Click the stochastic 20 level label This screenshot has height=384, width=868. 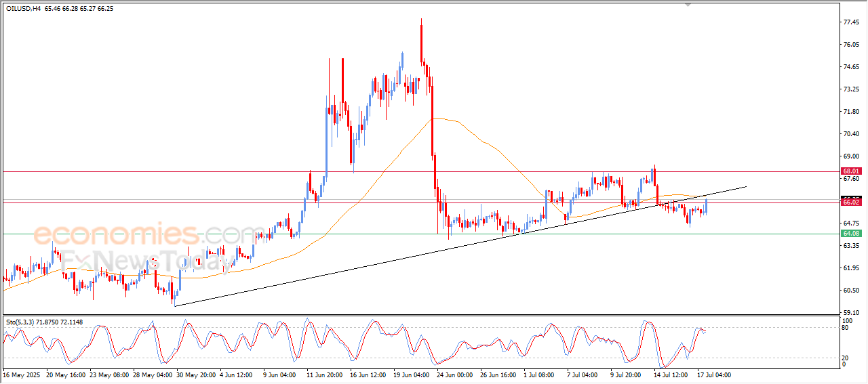(x=846, y=357)
